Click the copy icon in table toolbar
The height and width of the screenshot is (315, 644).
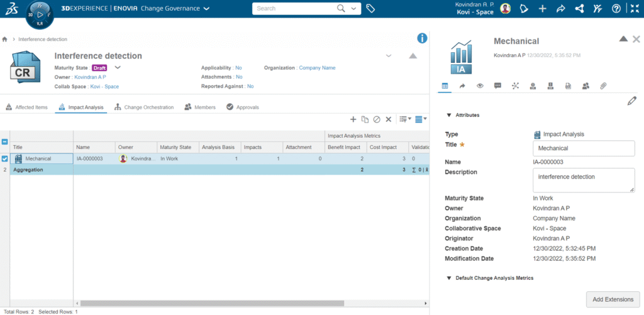point(365,119)
